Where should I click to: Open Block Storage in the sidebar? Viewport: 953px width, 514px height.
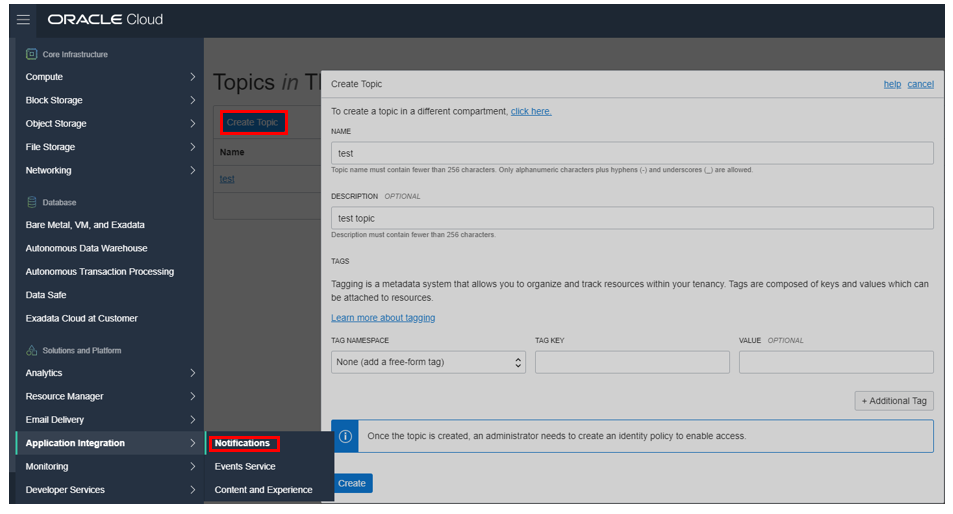(x=54, y=100)
